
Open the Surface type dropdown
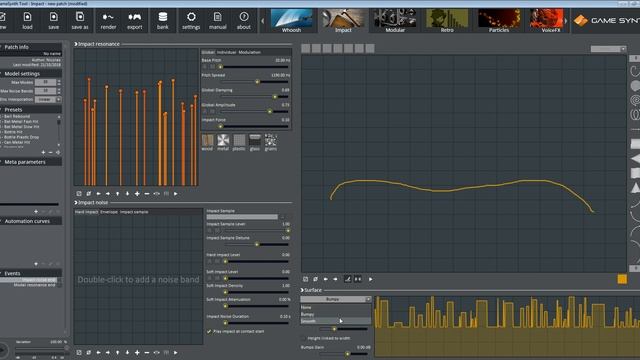(x=336, y=299)
